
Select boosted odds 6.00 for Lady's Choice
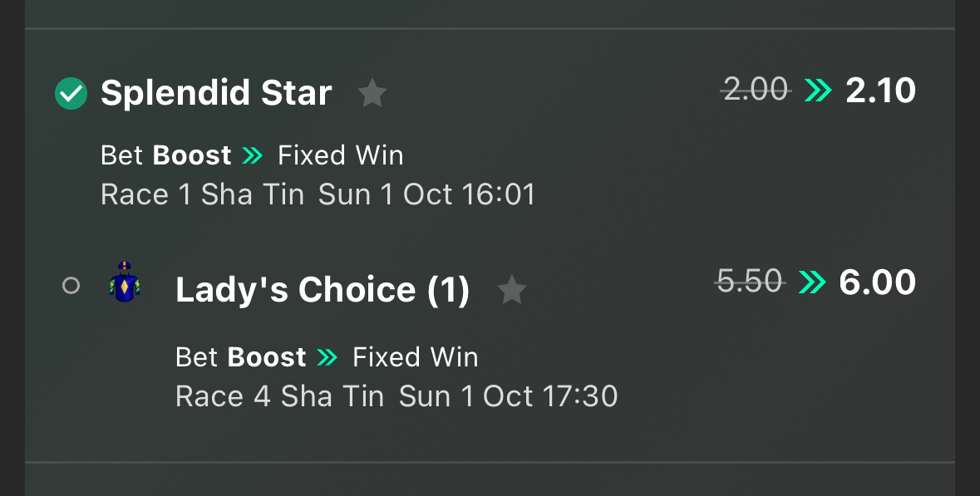click(x=878, y=282)
